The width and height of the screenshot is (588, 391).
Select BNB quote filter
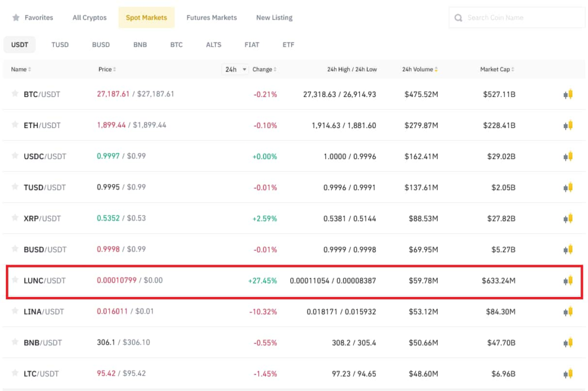pos(140,45)
